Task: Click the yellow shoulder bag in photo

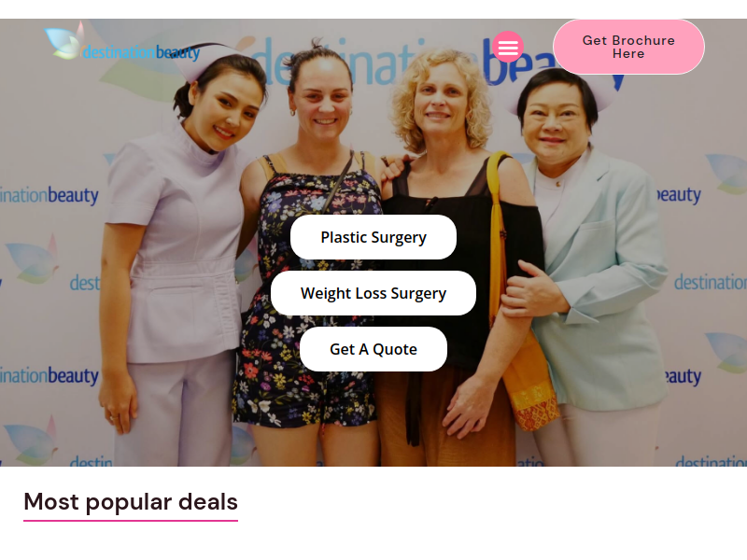Action: 519,305
